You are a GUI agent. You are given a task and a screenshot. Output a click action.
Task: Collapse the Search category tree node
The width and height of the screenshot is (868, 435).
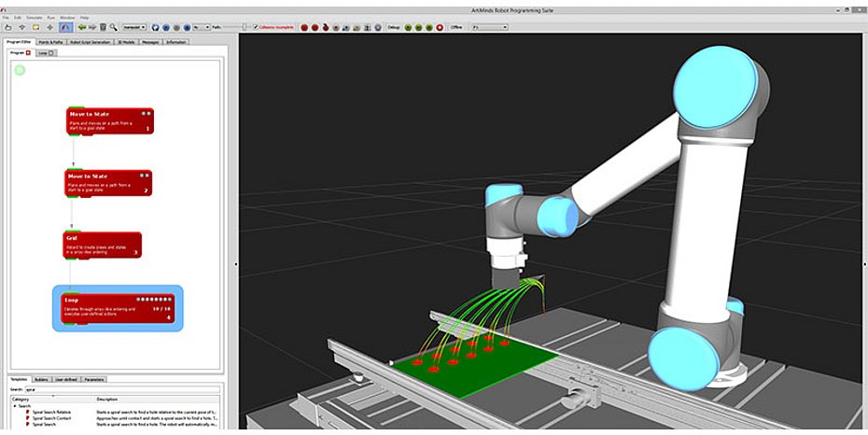pyautogui.click(x=15, y=406)
